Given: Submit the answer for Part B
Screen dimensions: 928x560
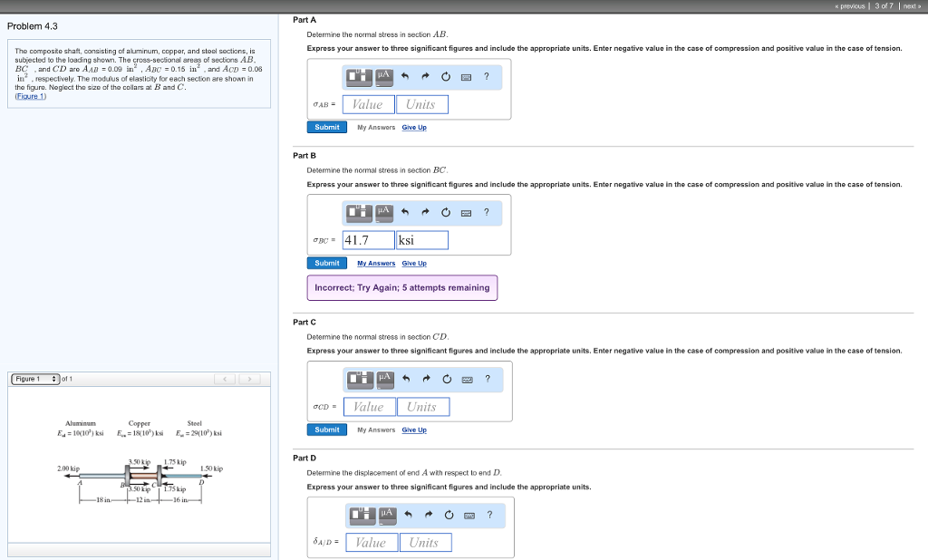Looking at the screenshot, I should point(326,263).
